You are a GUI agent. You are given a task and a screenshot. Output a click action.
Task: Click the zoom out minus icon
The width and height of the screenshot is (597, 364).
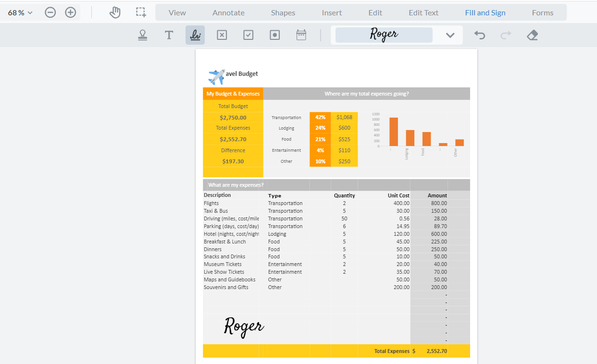[x=50, y=12]
